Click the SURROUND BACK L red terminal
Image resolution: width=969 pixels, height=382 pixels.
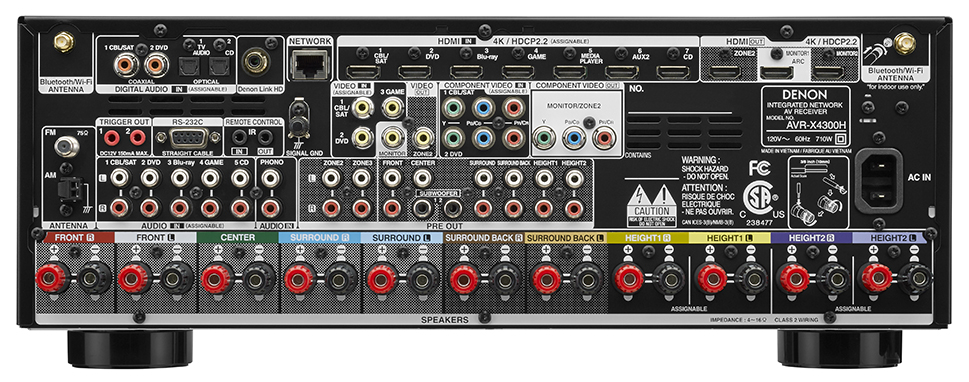pyautogui.click(x=546, y=278)
